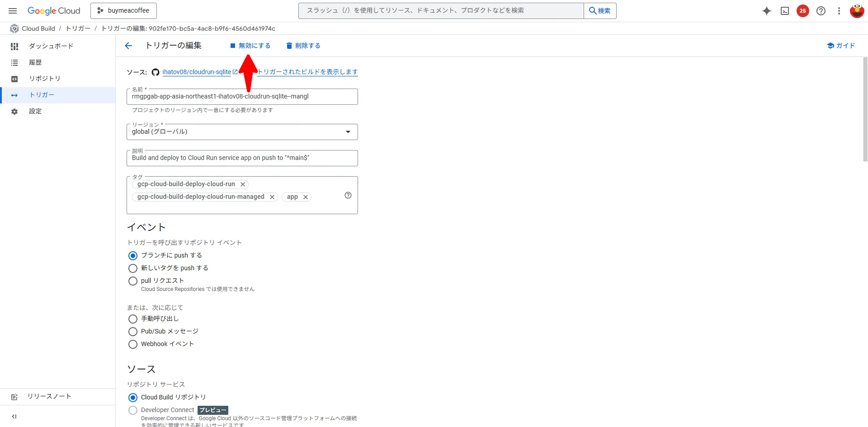Open the buymeacoffee project selector
This screenshot has height=427, width=868.
(123, 10)
